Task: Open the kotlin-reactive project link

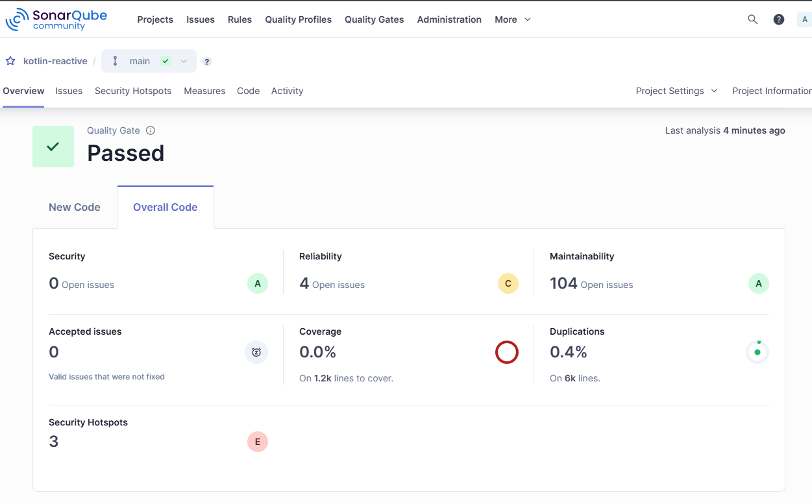Action: [55, 61]
